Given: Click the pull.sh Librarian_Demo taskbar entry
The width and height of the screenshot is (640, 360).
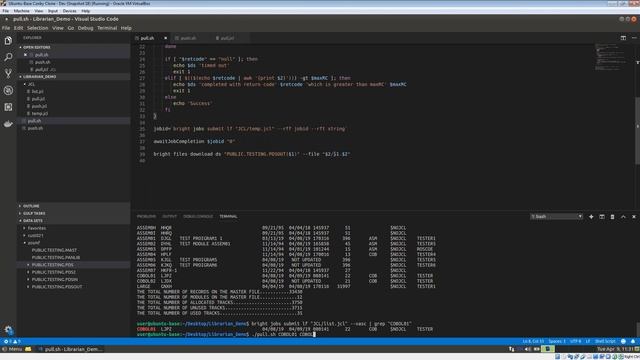Looking at the screenshot, I should point(69,349).
